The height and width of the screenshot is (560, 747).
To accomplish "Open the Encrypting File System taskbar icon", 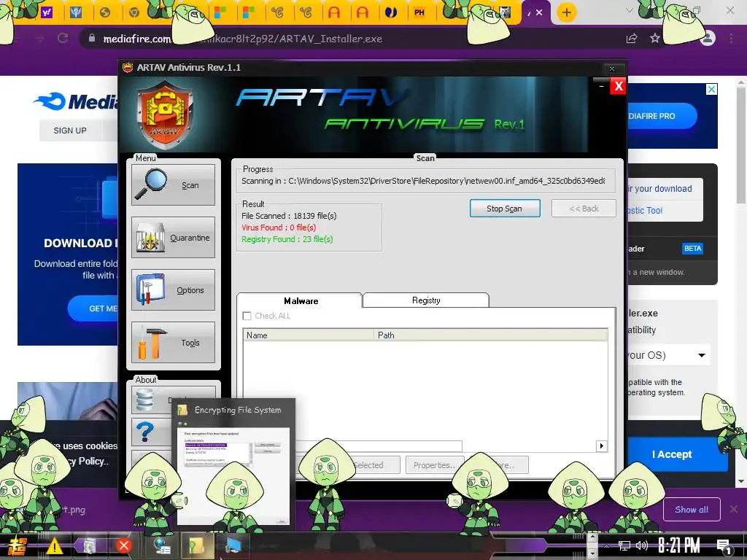I will 196,545.
